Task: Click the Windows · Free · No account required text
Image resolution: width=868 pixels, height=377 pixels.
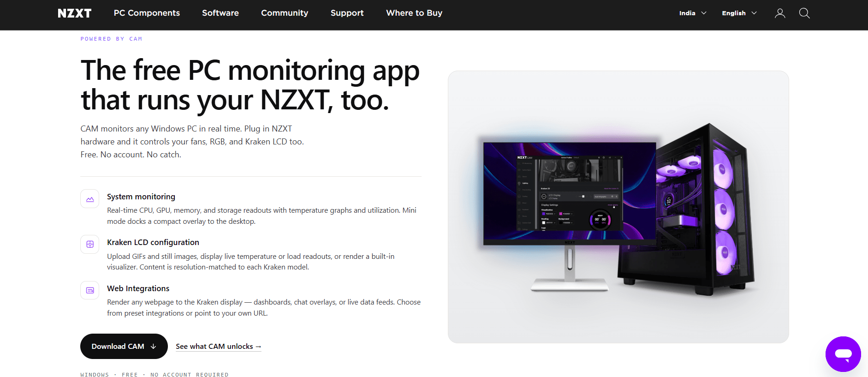Action: 155,374
